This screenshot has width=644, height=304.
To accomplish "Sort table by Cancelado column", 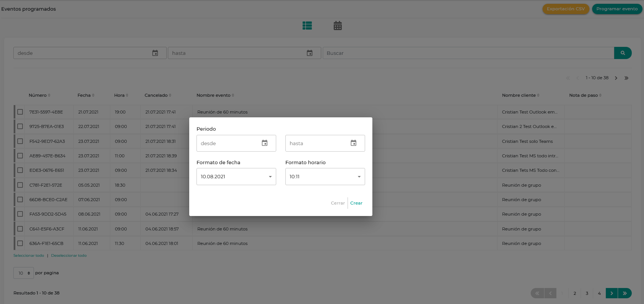I will click(x=158, y=95).
